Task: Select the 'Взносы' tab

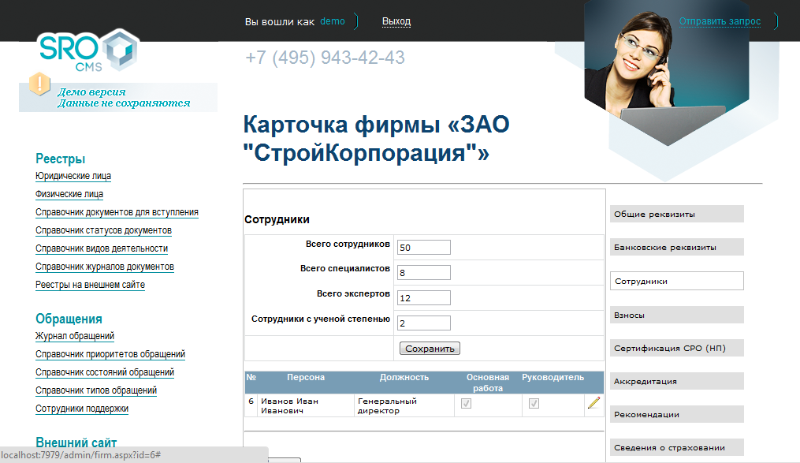Action: coord(676,315)
